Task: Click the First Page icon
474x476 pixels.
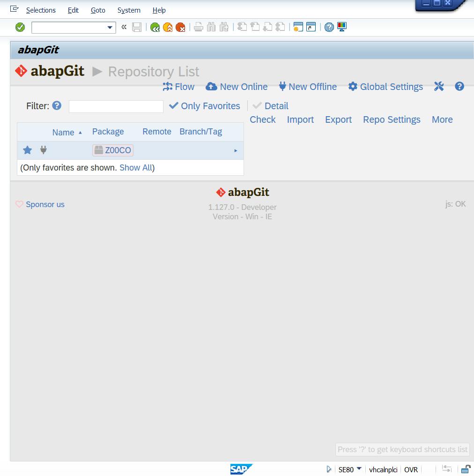Action: 242,27
